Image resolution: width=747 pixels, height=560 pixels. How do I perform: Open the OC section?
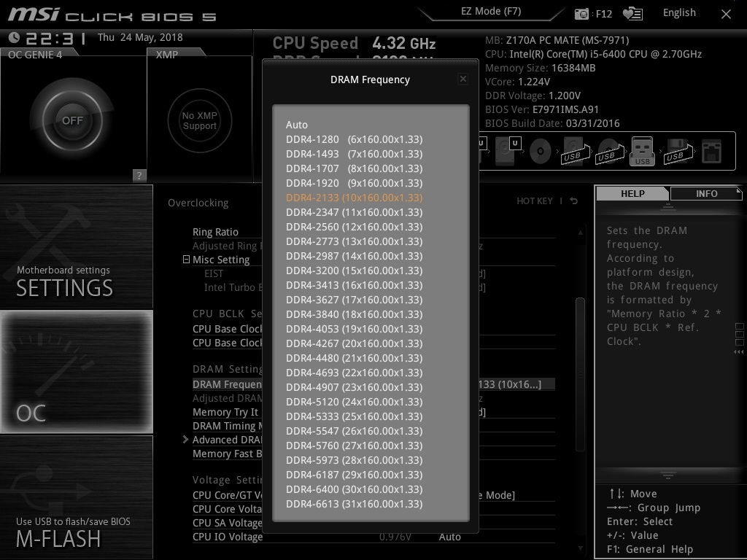click(x=76, y=371)
